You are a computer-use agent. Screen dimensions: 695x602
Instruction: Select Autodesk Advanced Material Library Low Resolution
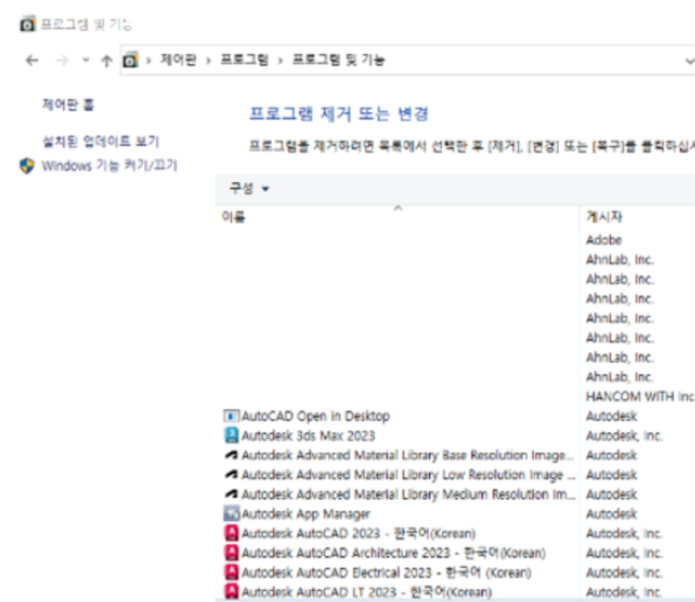tap(409, 475)
